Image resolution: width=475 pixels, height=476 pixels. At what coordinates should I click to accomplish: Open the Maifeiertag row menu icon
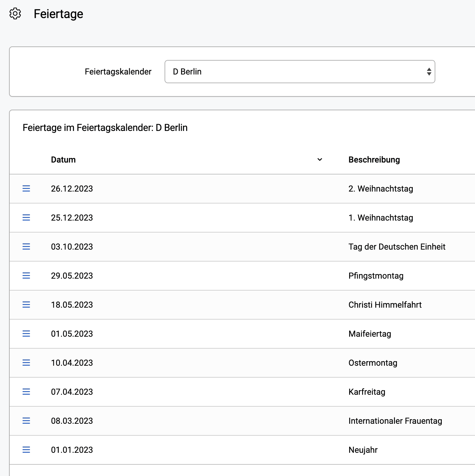(x=26, y=334)
